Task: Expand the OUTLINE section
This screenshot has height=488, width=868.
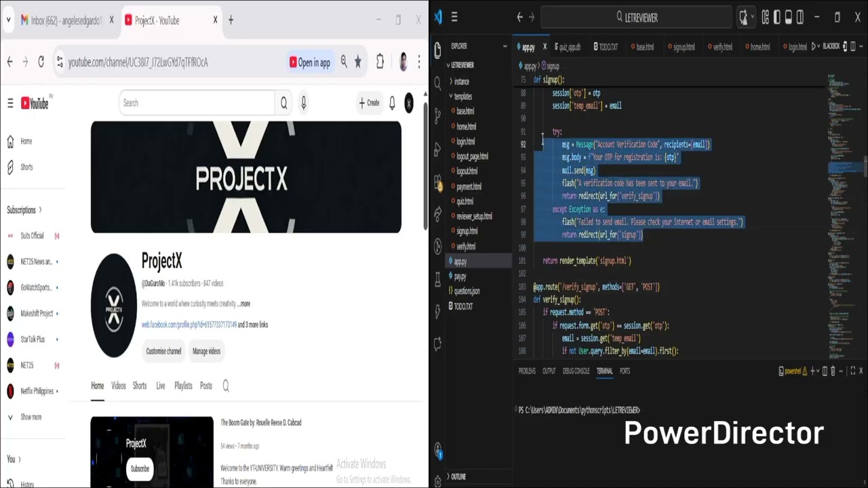Action: tap(458, 476)
